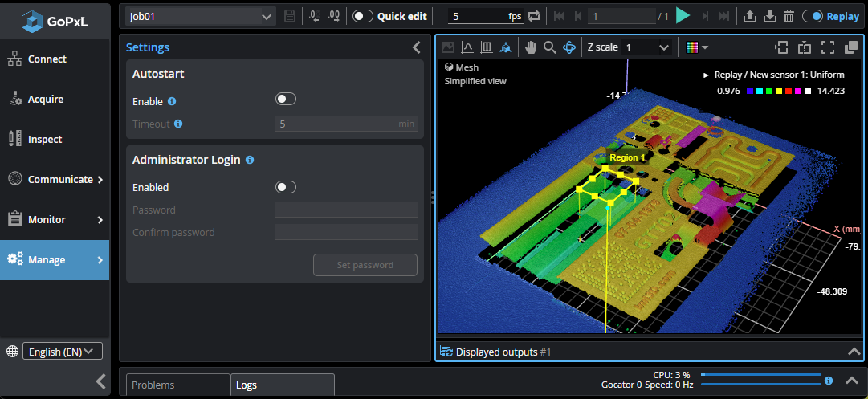Enable the Autostart toggle
This screenshot has width=868, height=399.
pos(285,99)
